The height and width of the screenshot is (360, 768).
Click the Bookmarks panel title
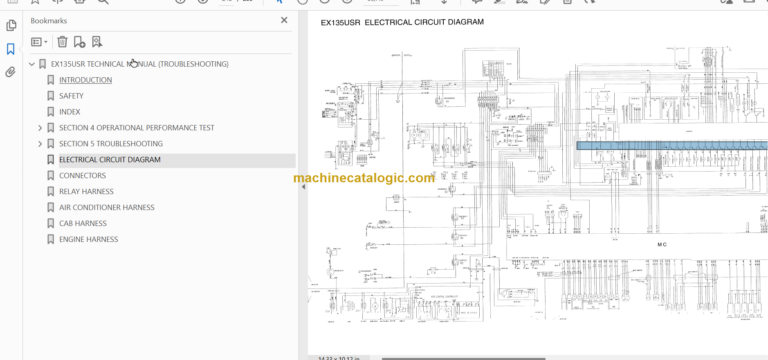[x=48, y=21]
